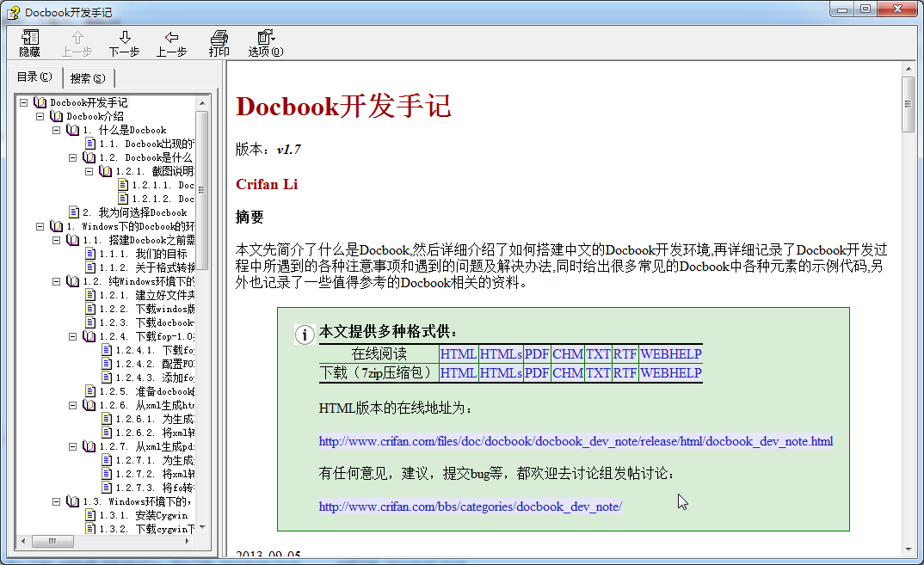Open the online HTML version link
Viewport: 924px width, 565px height.
point(459,353)
